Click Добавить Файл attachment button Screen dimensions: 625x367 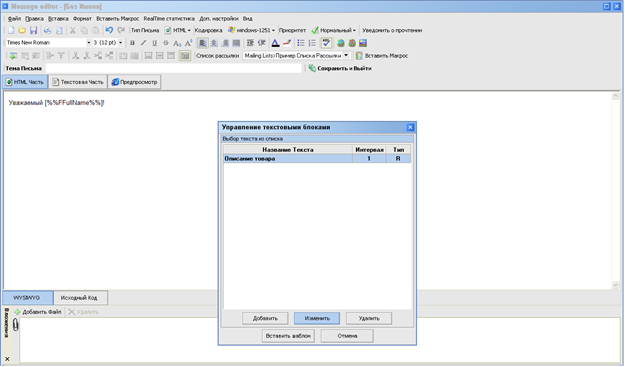38,312
